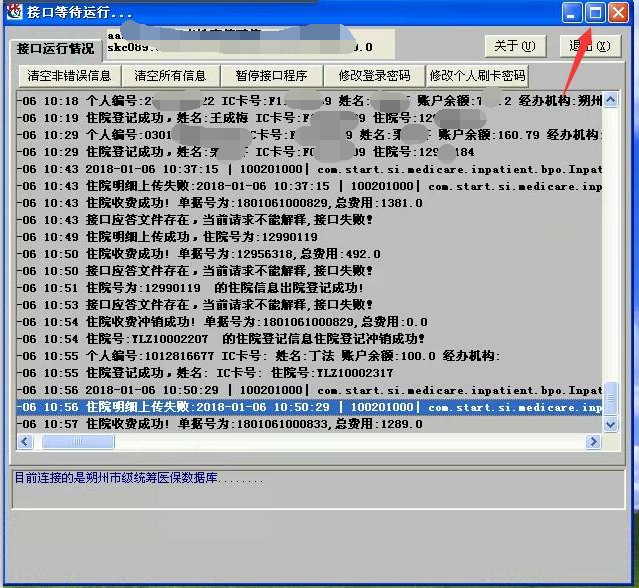Click 清空所有信息 to clear all logs
The height and width of the screenshot is (588, 639).
[170, 76]
